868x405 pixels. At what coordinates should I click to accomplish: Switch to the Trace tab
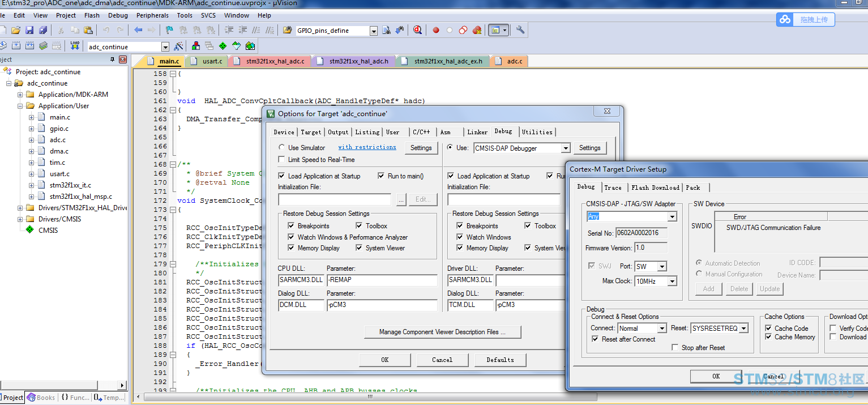613,187
